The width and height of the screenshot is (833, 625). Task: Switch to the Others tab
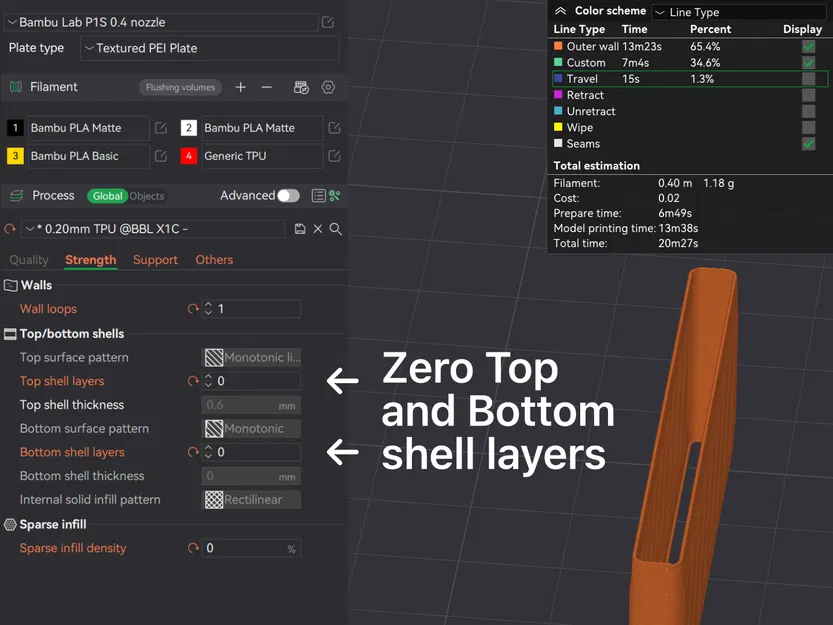coord(214,260)
